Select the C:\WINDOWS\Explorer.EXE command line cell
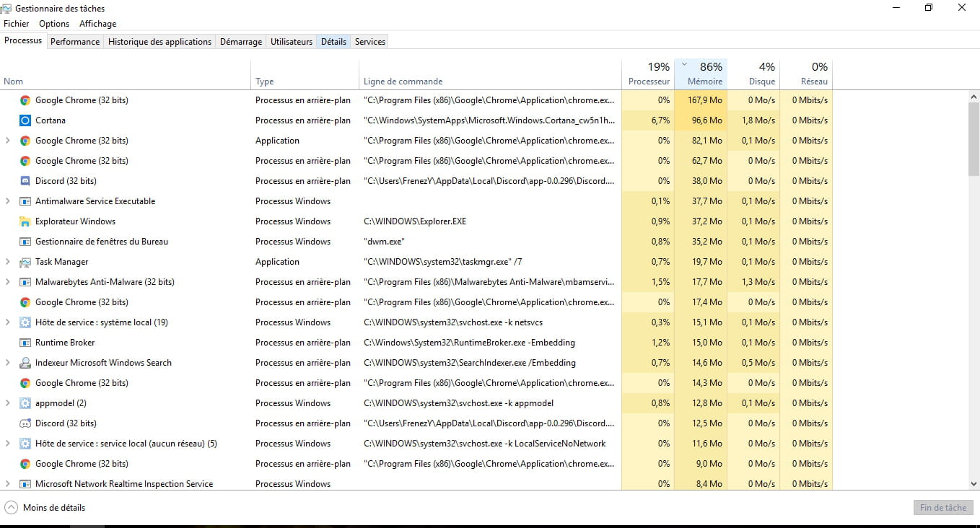This screenshot has width=980, height=528. click(x=415, y=221)
